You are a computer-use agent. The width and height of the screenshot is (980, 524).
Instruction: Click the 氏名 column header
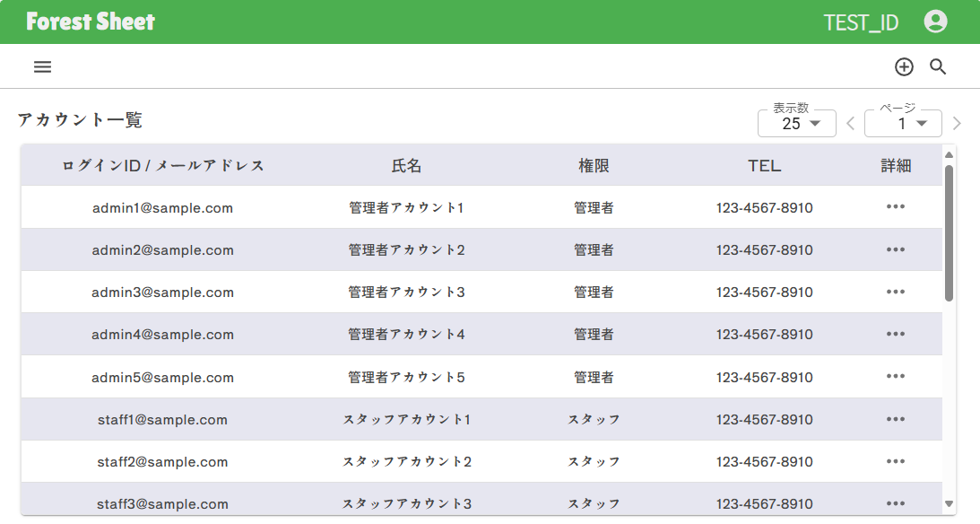pos(407,166)
